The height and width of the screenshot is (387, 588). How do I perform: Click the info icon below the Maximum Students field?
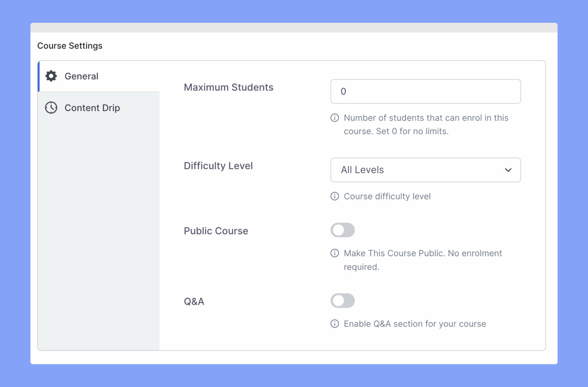coord(334,118)
